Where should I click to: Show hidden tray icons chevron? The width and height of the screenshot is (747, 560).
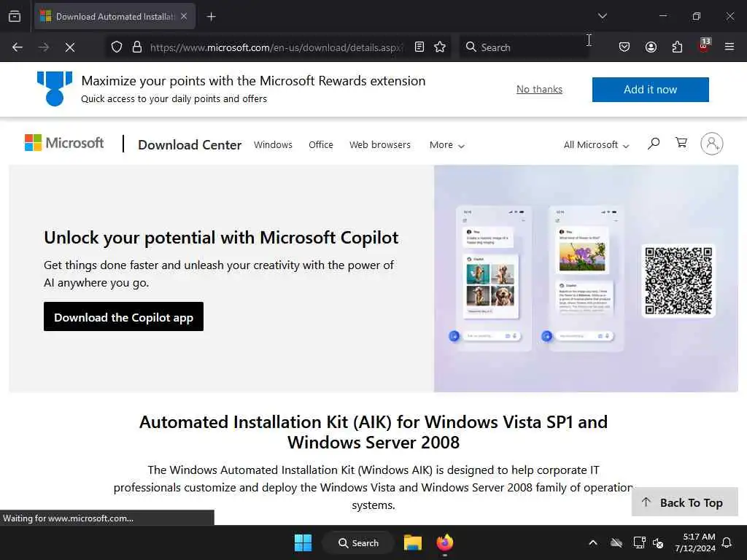593,542
